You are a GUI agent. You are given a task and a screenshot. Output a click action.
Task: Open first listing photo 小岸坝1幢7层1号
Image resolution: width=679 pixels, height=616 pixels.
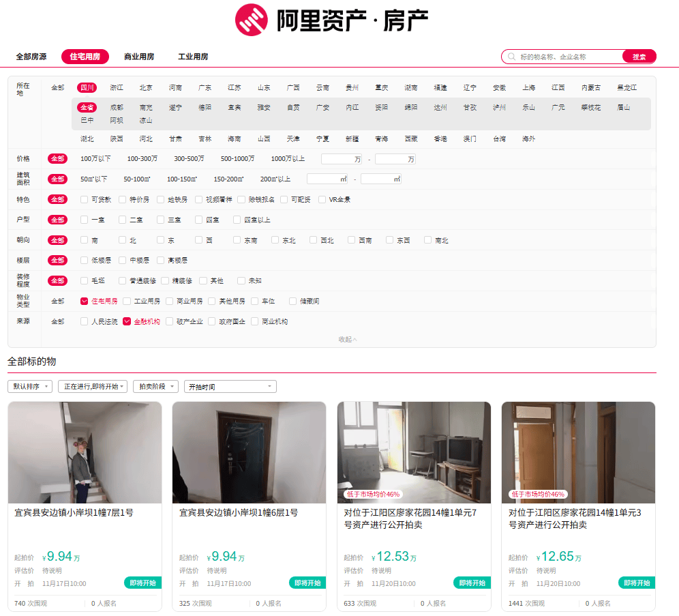coord(85,452)
